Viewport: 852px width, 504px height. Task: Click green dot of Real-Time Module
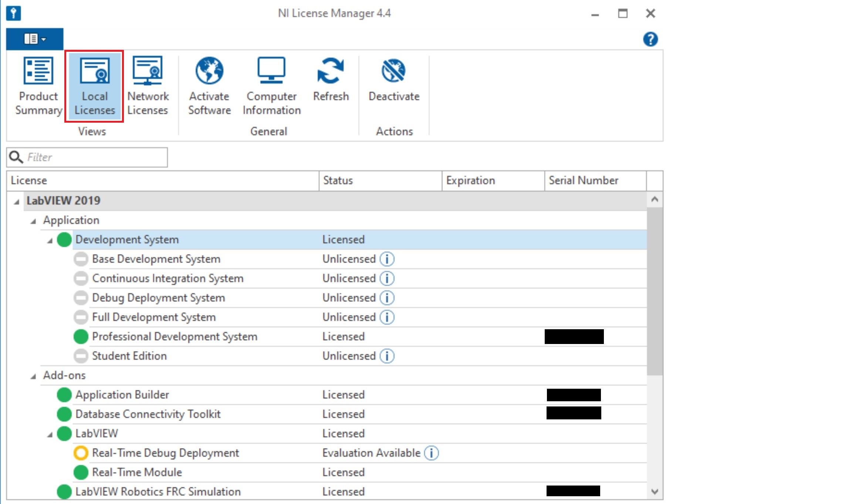coord(81,472)
